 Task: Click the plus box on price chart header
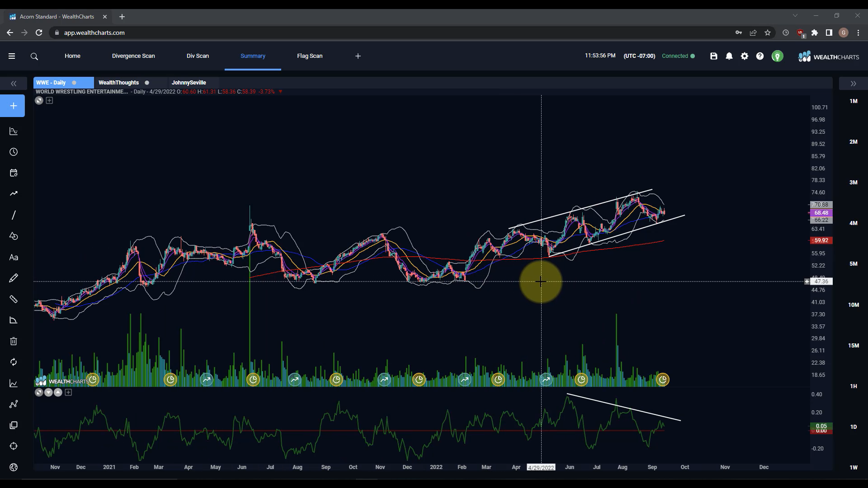pyautogui.click(x=49, y=100)
